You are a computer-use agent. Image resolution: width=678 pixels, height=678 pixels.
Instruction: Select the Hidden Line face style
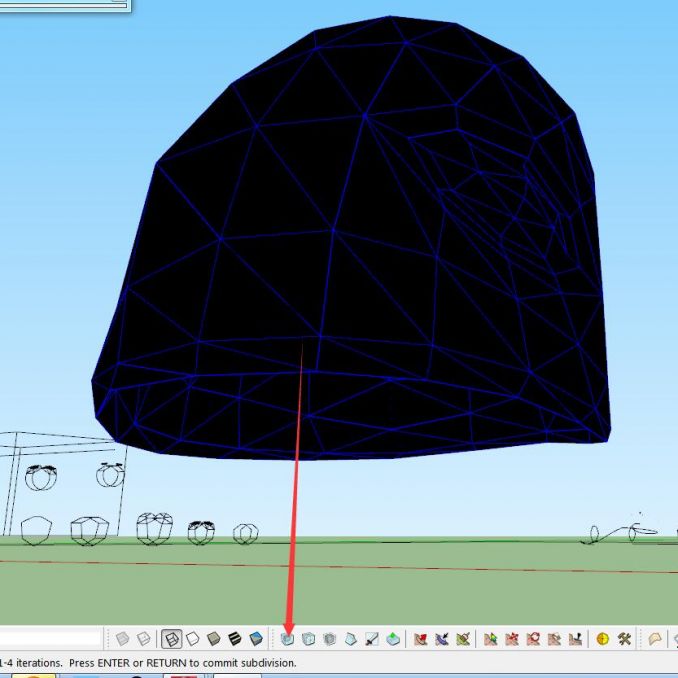coord(193,639)
